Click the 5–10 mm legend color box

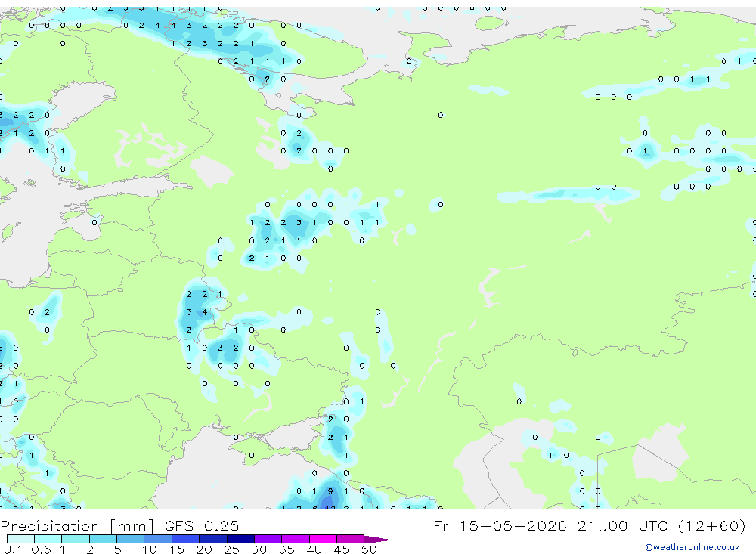[x=131, y=539]
